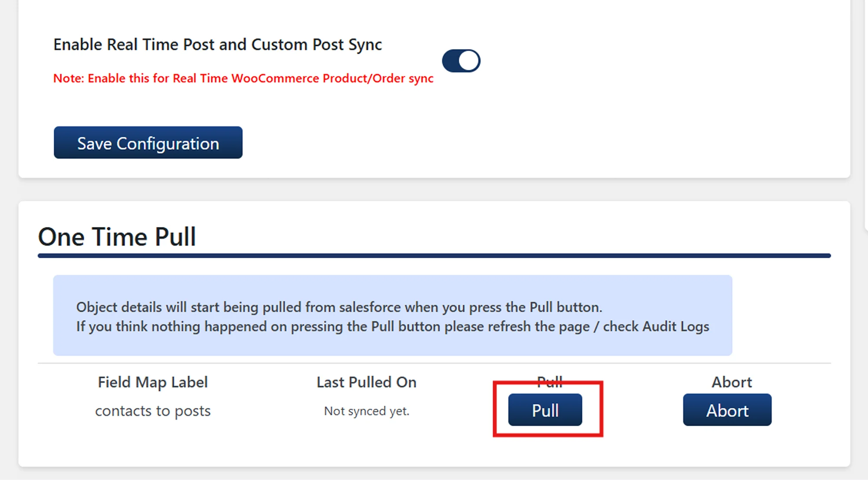This screenshot has width=868, height=480.
Task: Click the Last Pulled On column header
Action: coord(366,382)
